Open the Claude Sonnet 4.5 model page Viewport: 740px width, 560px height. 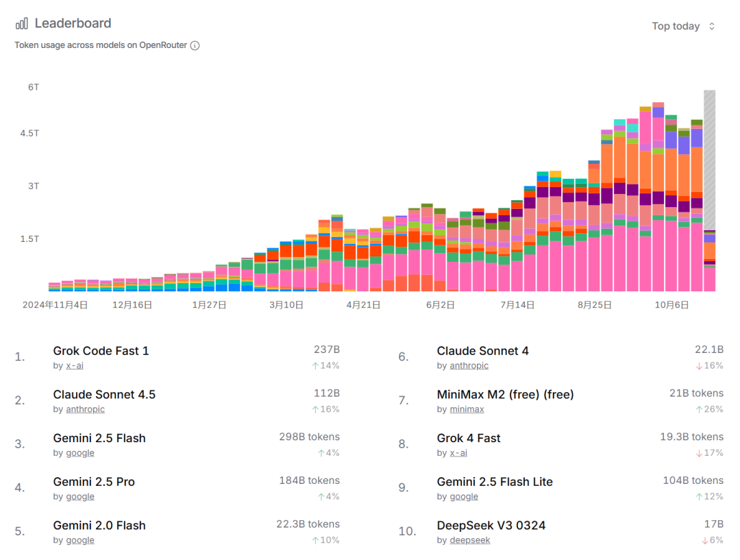104,395
